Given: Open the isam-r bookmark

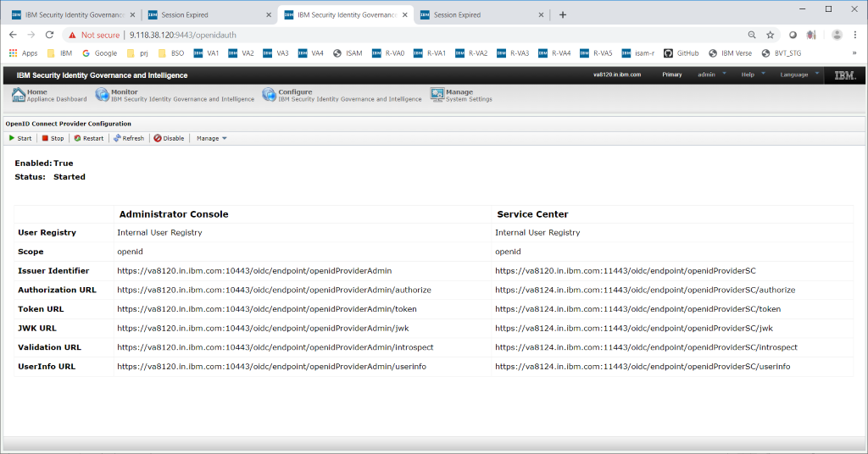Looking at the screenshot, I should pyautogui.click(x=638, y=53).
